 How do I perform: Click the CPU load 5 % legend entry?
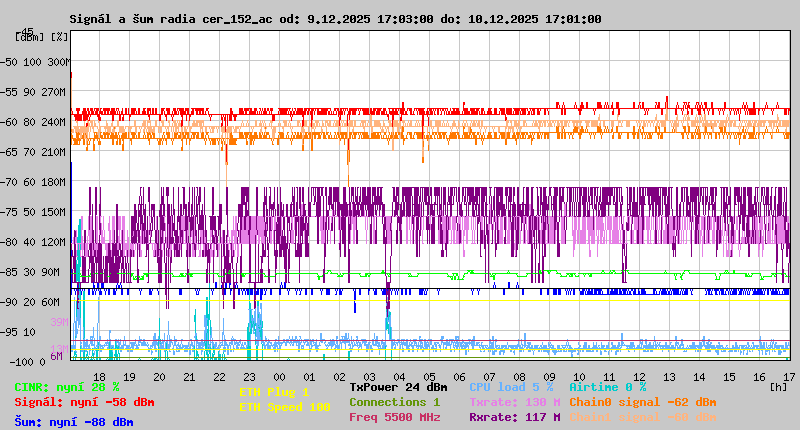pyautogui.click(x=510, y=387)
